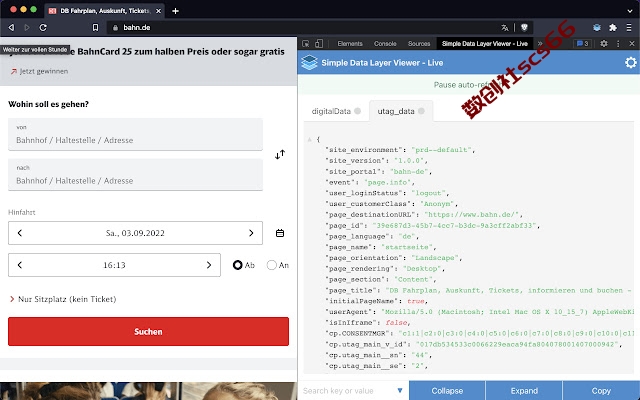This screenshot has height=400, width=640.
Task: Click the "cp.utag_main__sn" key
Action: pyautogui.click(x=364, y=355)
